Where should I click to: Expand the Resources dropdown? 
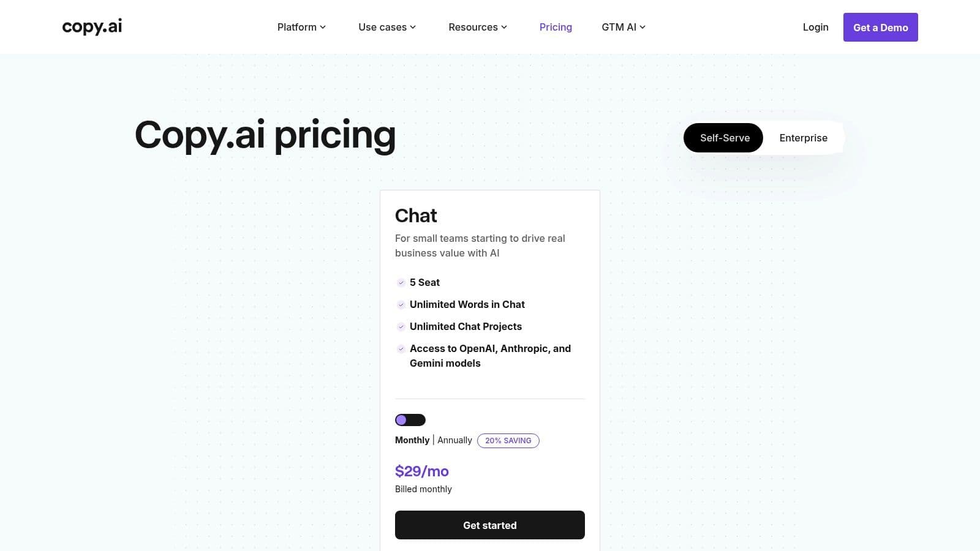(x=477, y=27)
